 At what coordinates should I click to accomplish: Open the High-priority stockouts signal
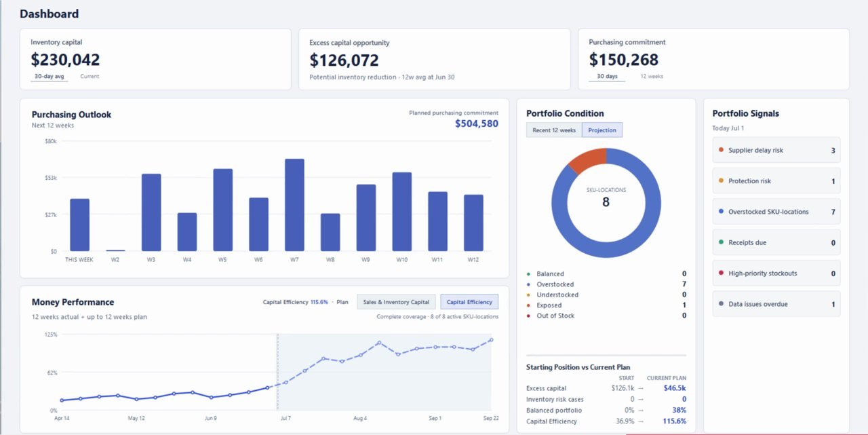coord(776,273)
